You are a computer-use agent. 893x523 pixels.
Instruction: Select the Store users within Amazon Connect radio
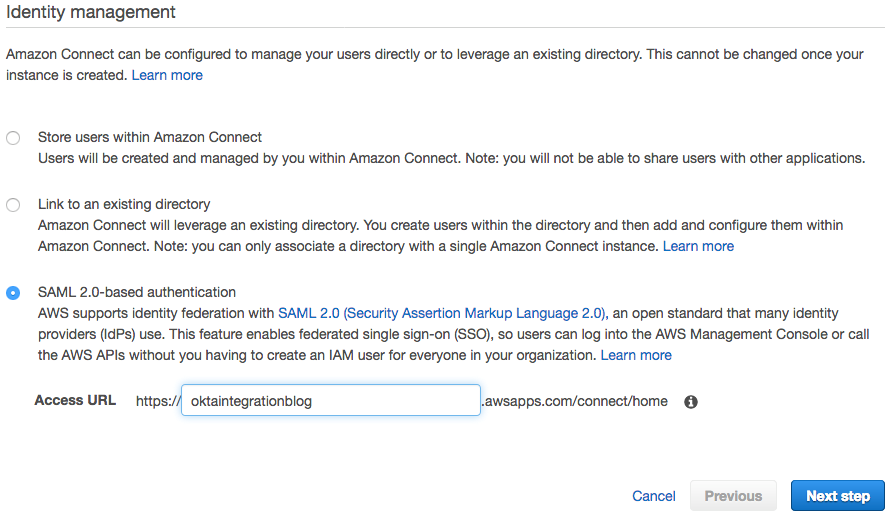click(13, 138)
